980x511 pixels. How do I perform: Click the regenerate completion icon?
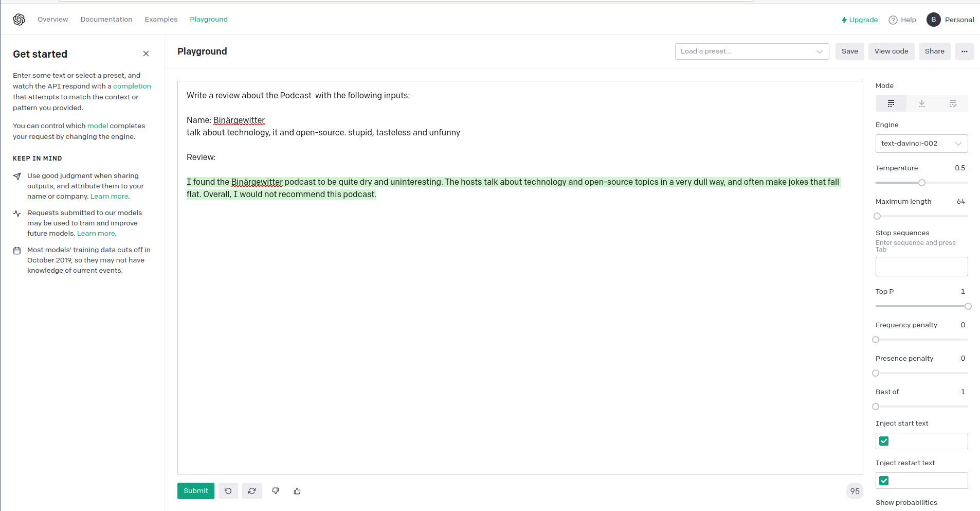click(x=252, y=491)
